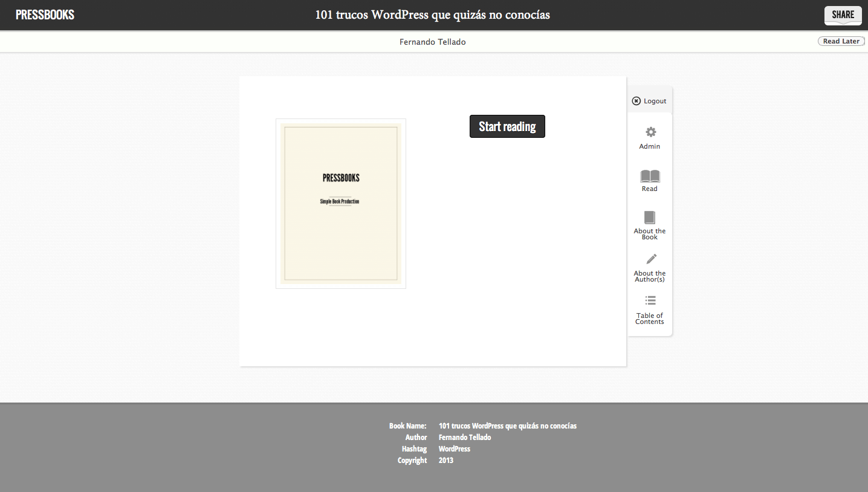Click the About the Book icon
This screenshot has height=492, width=868.
point(650,218)
